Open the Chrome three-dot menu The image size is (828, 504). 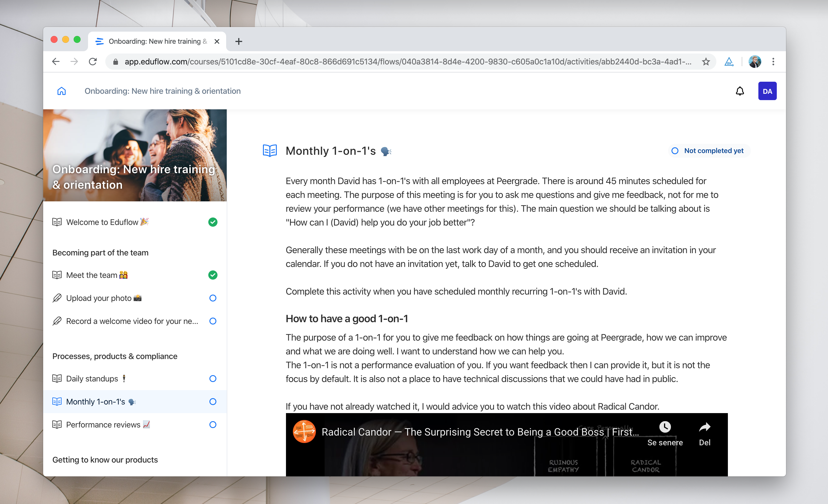(773, 62)
